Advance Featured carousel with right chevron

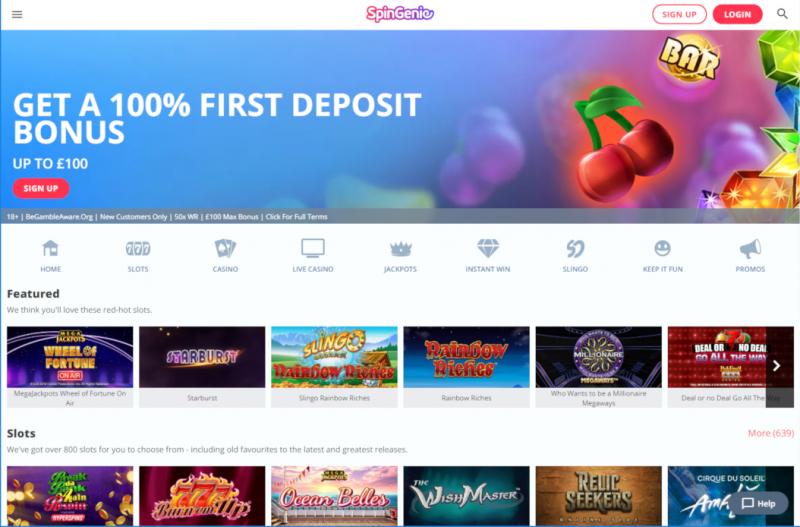click(x=777, y=365)
